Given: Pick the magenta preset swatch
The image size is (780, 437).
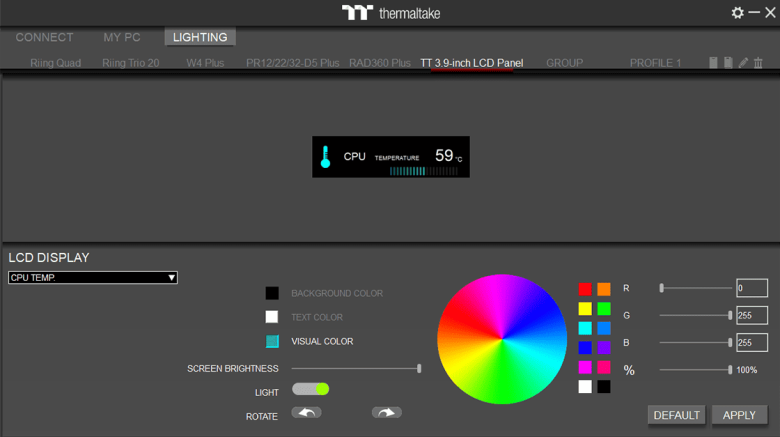Looking at the screenshot, I should point(585,367).
